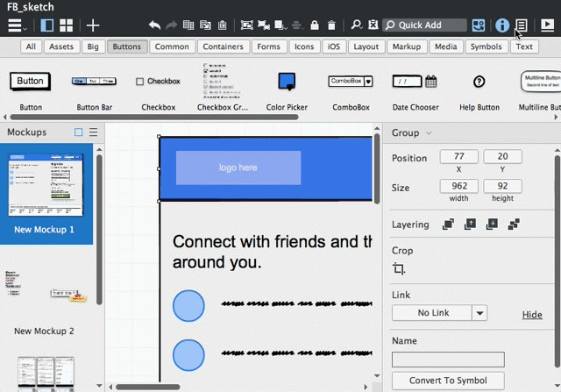Select the iOS library category
Image resolution: width=561 pixels, height=392 pixels.
[334, 46]
